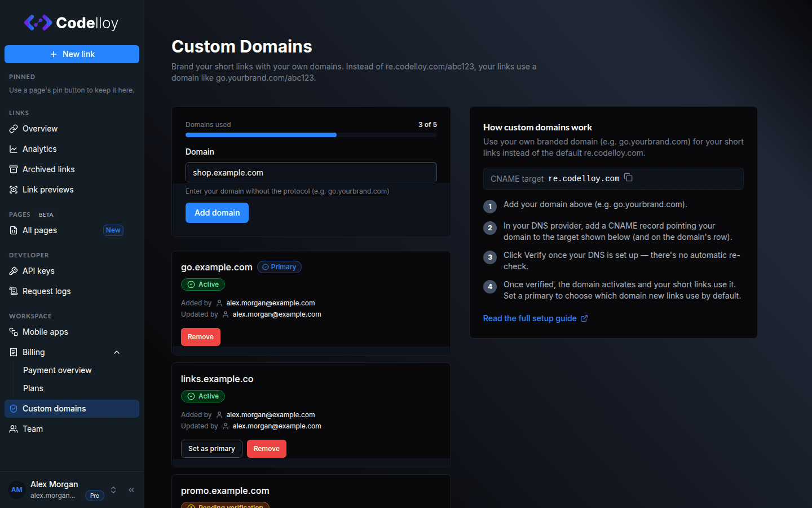Viewport: 812px width, 508px height.
Task: Open the account switcher up-down chevrons
Action: coord(113,490)
